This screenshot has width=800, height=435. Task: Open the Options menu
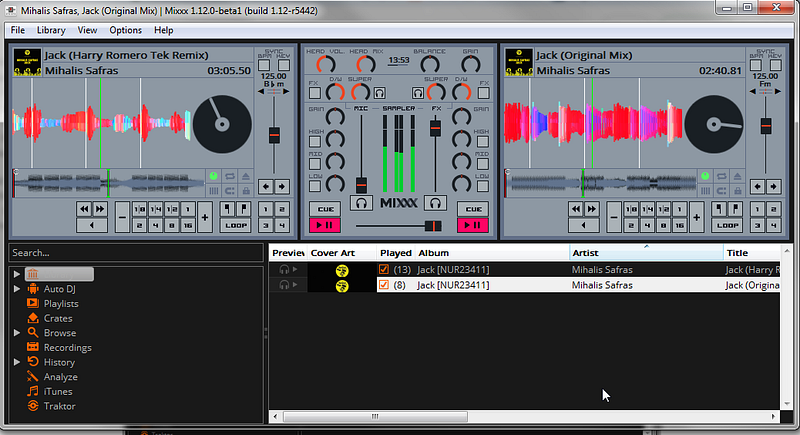(126, 30)
